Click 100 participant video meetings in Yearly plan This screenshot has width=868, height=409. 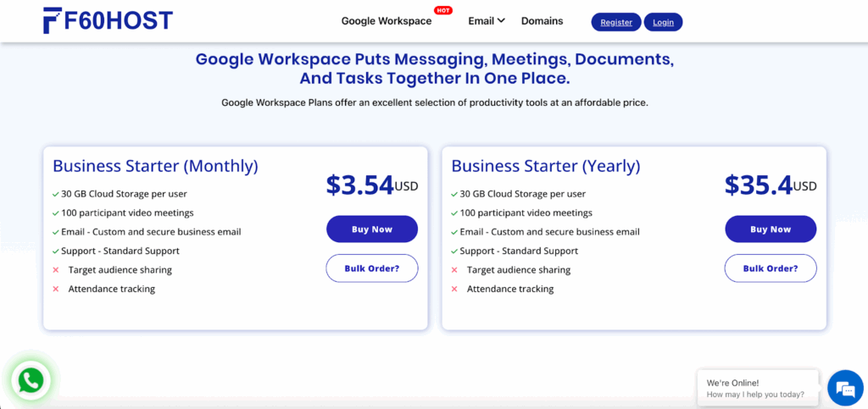pos(526,213)
